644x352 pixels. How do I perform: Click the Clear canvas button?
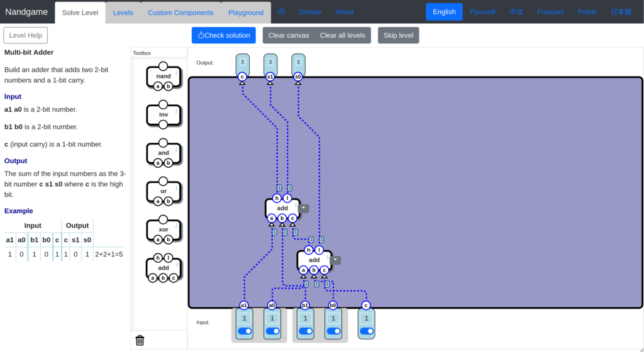click(288, 35)
